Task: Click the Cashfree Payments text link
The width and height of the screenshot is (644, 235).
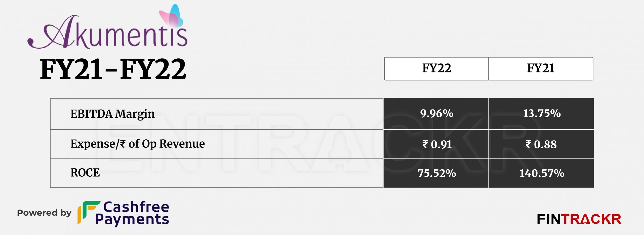Action: coord(132,213)
